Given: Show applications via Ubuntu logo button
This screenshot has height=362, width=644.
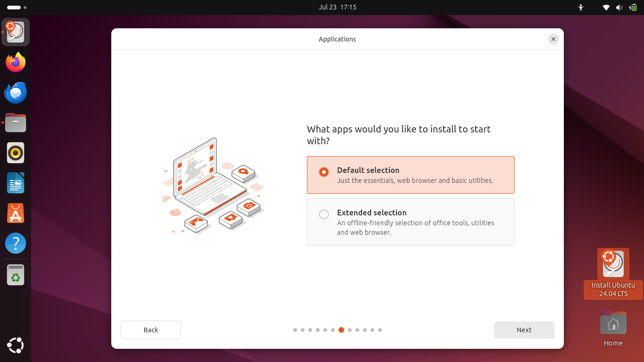Looking at the screenshot, I should tap(16, 346).
